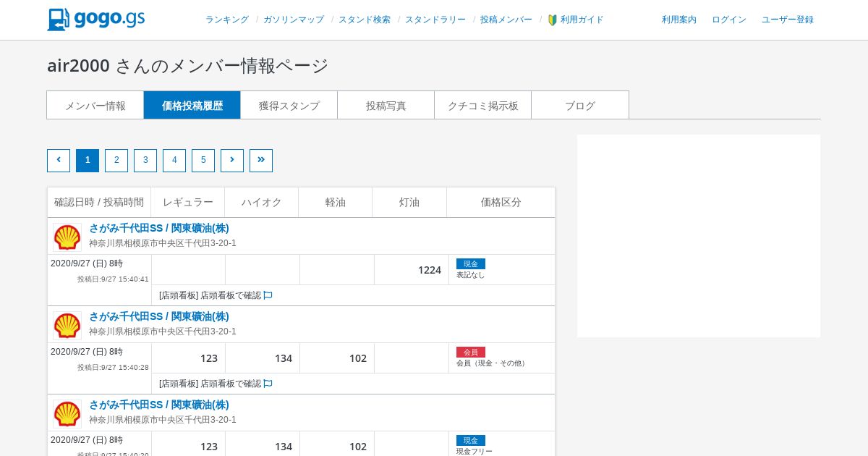This screenshot has width=868, height=456.
Task: Click Shell logo in the 会員 price entry
Action: pyautogui.click(x=67, y=326)
